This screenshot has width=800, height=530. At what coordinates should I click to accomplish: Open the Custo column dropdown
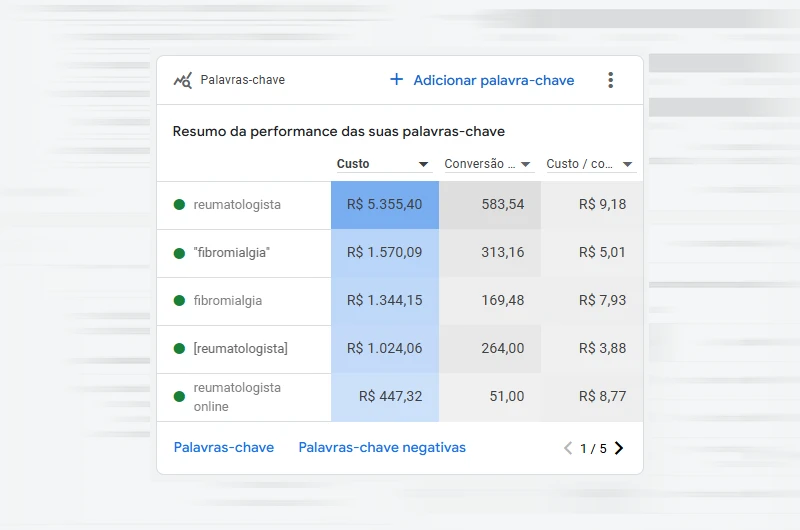[x=423, y=164]
